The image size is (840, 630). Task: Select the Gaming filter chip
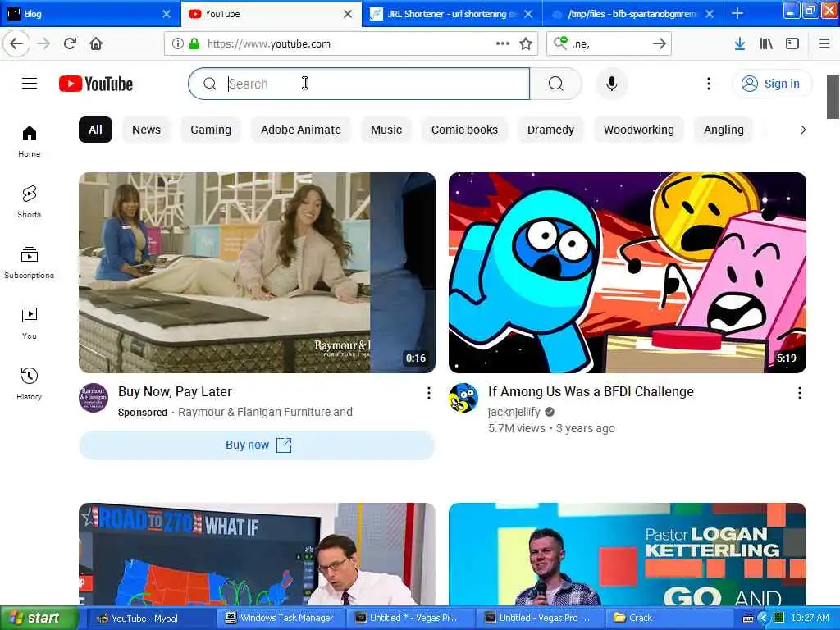point(211,130)
